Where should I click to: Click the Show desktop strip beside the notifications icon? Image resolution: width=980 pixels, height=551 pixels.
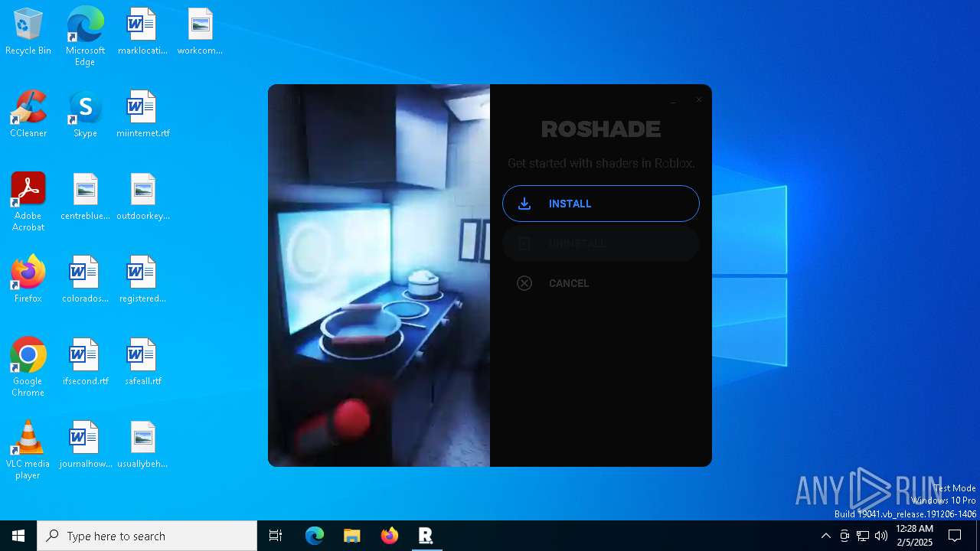[x=978, y=536]
